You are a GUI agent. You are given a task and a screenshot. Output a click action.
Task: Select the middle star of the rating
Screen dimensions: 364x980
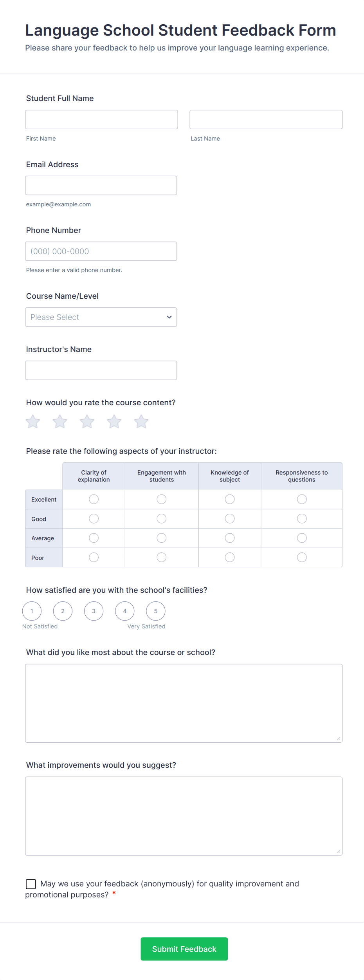pyautogui.click(x=87, y=422)
